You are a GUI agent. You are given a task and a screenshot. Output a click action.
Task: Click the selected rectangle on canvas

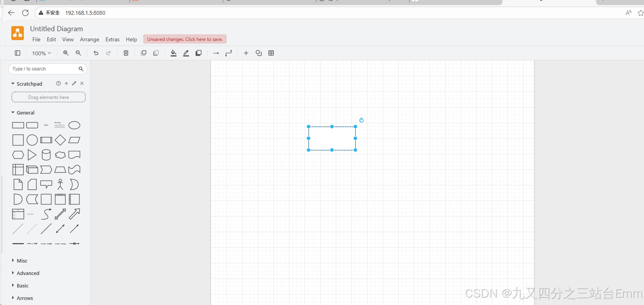point(332,138)
